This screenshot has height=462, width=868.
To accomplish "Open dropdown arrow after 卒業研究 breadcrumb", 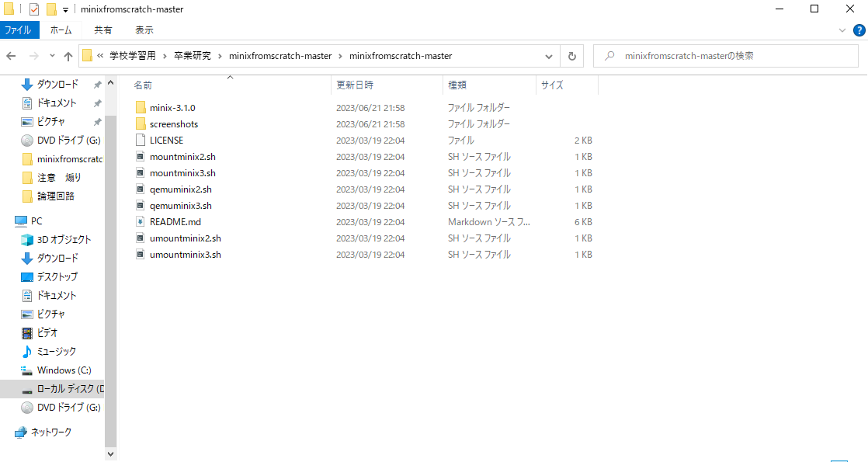I will click(x=220, y=56).
